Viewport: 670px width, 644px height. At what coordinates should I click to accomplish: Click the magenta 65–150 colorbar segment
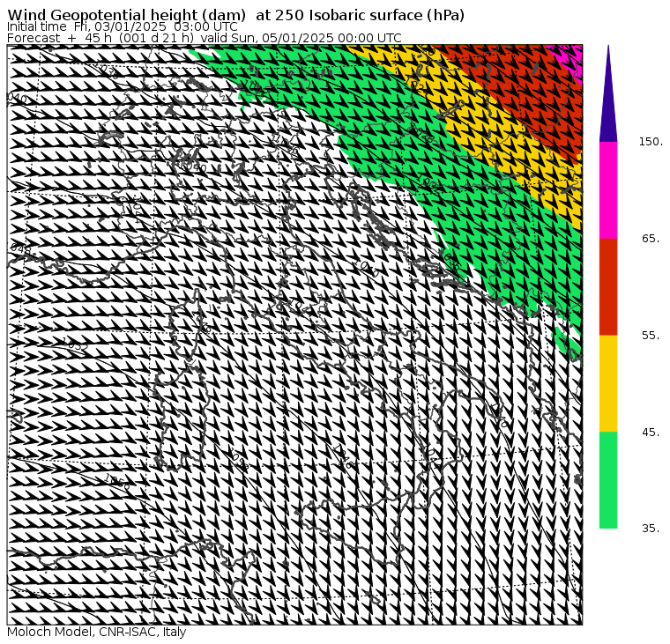(608, 190)
